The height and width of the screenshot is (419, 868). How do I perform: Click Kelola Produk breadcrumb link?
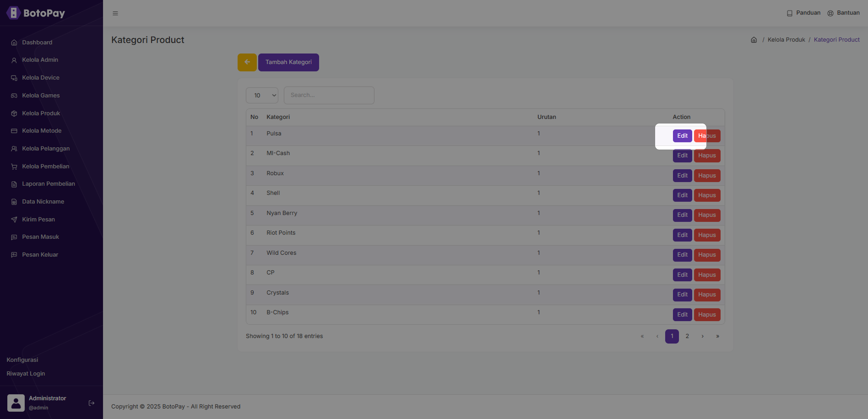click(x=786, y=40)
